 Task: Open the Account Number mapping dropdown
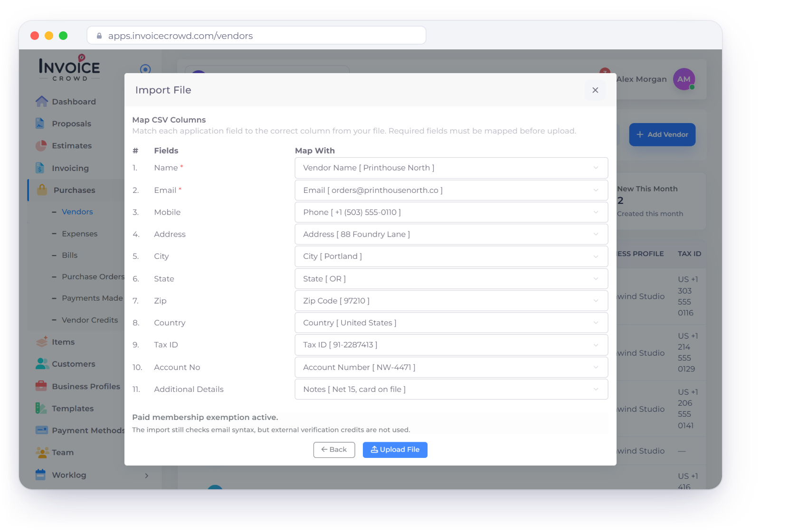[x=451, y=367]
